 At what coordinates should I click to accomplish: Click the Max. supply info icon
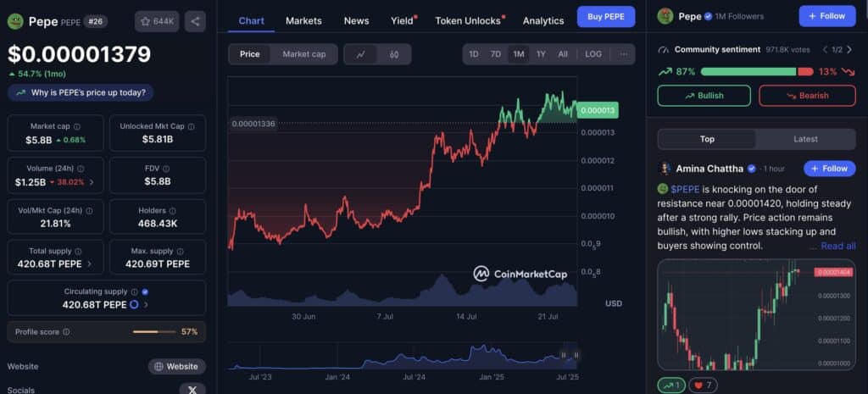180,252
